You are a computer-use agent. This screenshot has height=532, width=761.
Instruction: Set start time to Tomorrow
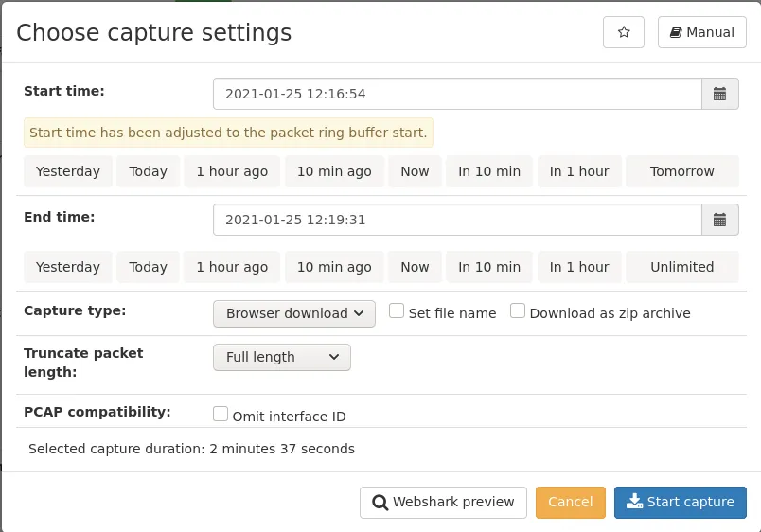point(681,171)
